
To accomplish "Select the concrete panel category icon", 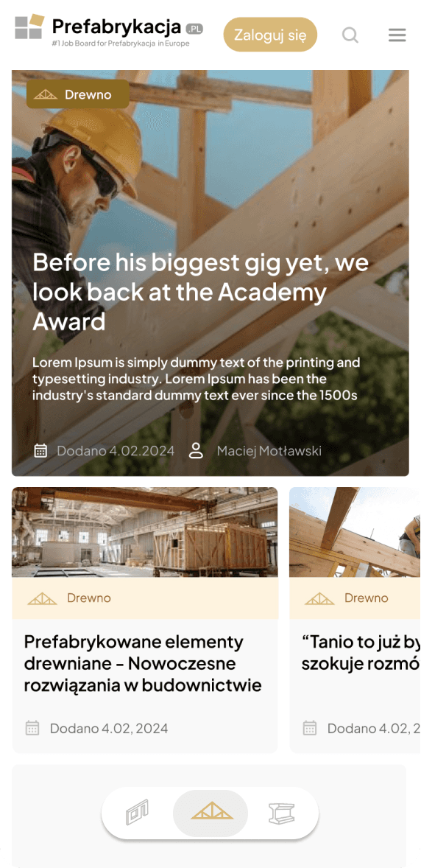I will coord(137,813).
